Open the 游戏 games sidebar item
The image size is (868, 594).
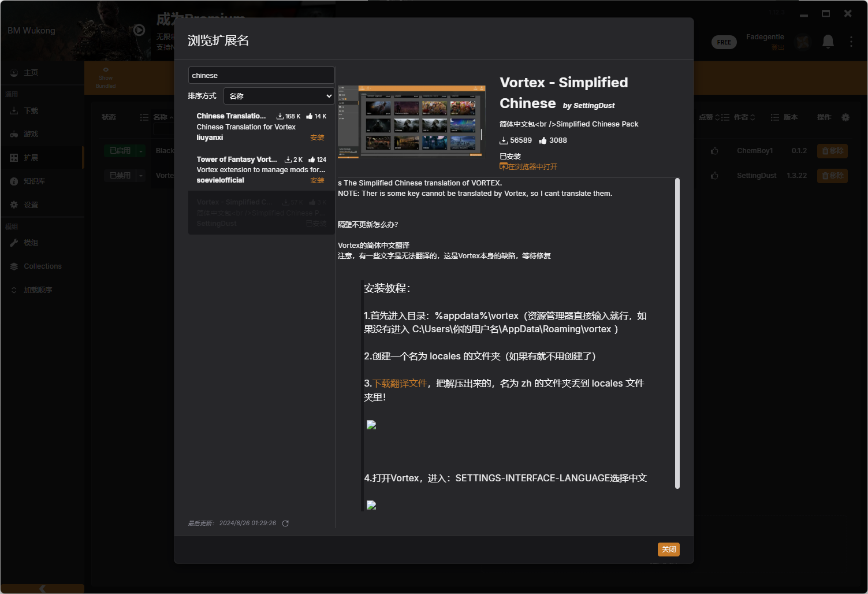(42, 134)
